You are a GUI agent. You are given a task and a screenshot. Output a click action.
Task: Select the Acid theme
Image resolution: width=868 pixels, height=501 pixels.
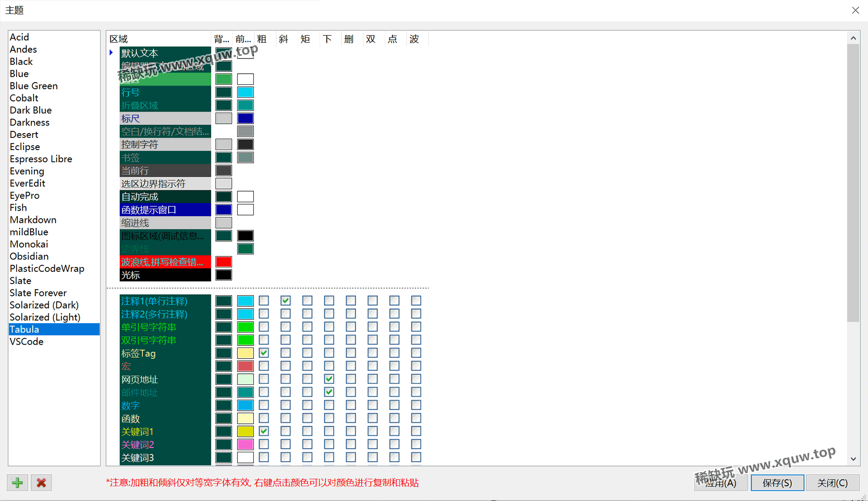coord(54,37)
